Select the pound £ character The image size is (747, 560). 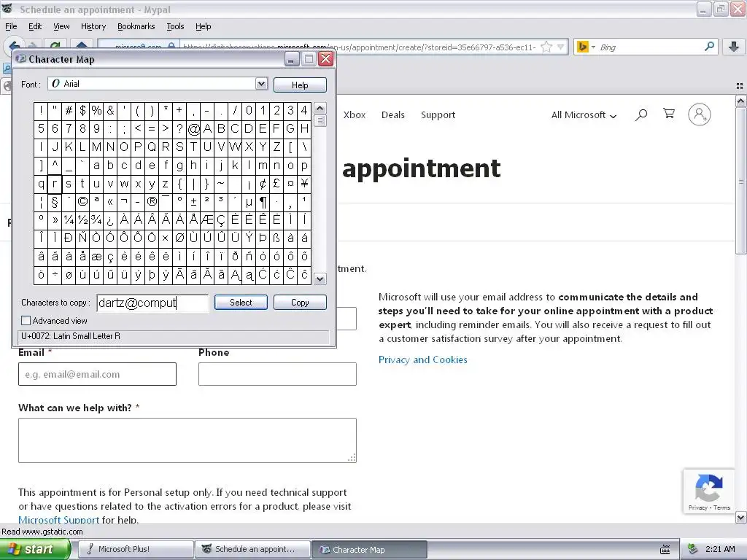pyautogui.click(x=276, y=184)
